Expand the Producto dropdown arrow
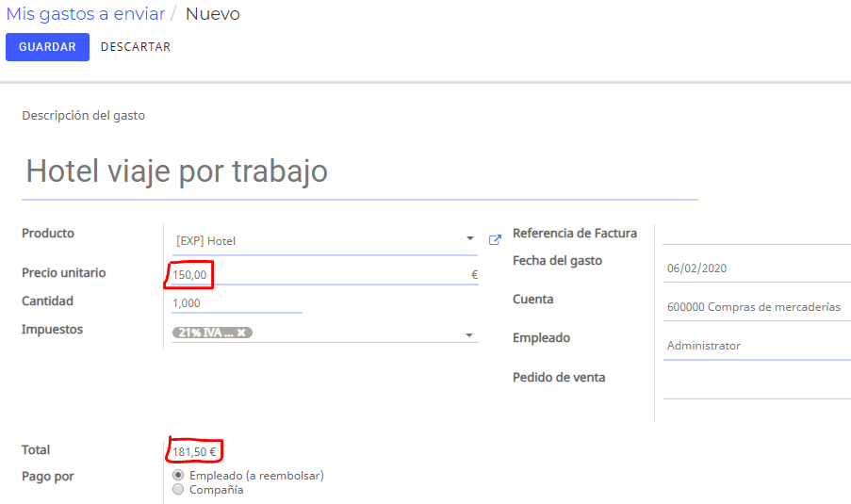This screenshot has height=504, width=851. pos(470,238)
